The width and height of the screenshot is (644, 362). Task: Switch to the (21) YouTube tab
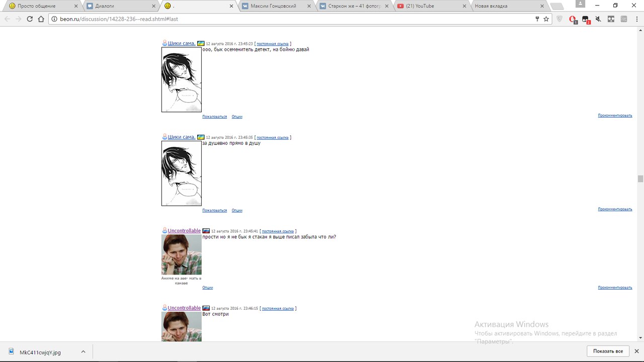click(x=431, y=6)
